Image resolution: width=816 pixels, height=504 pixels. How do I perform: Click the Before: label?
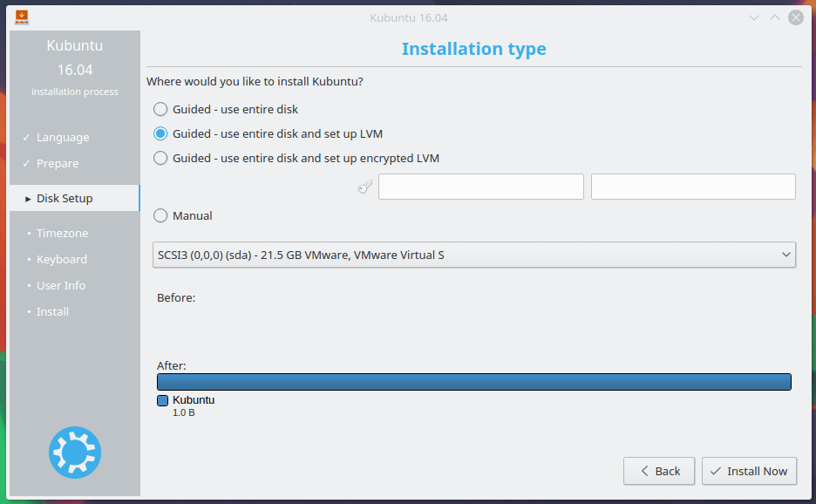coord(176,298)
